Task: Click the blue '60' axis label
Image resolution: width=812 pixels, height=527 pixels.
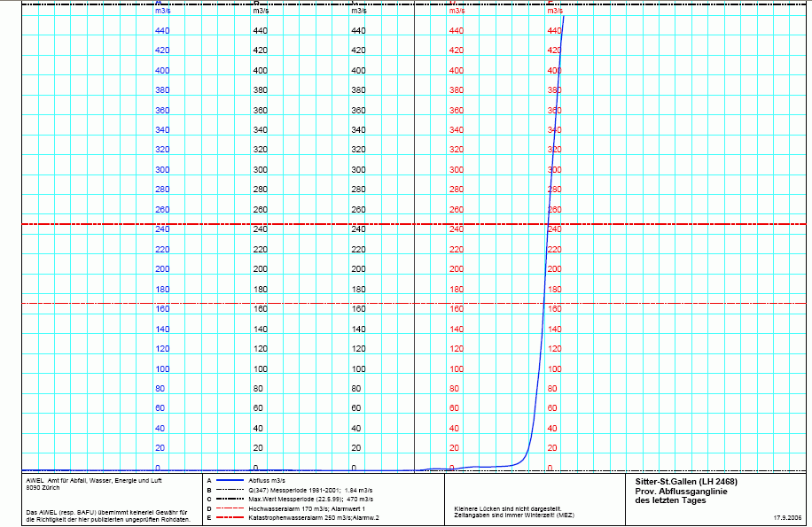Action: (x=160, y=408)
